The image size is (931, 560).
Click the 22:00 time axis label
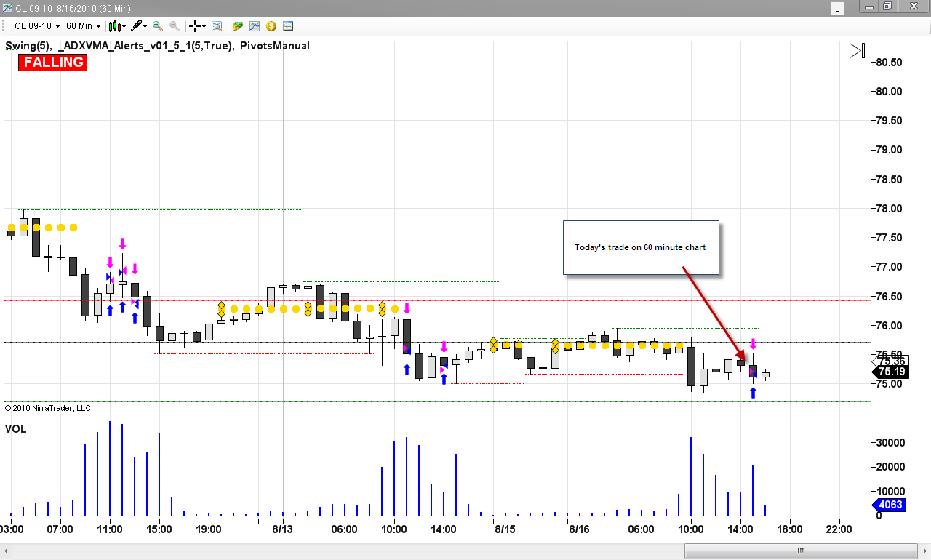pyautogui.click(x=839, y=529)
